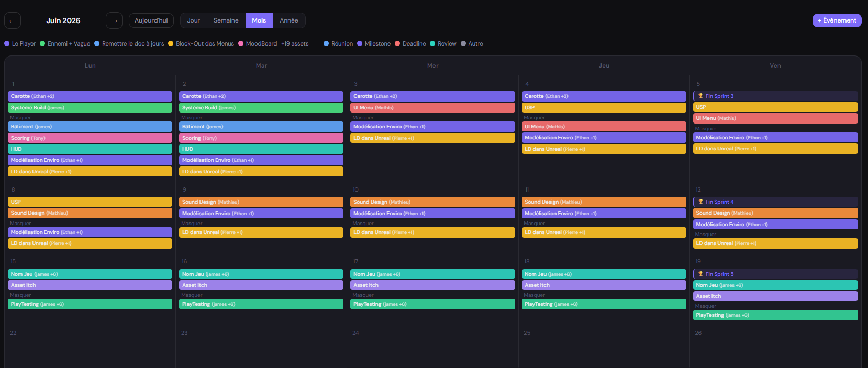This screenshot has width=868, height=368.
Task: Select the June 24 day cell number
Action: coord(355,333)
